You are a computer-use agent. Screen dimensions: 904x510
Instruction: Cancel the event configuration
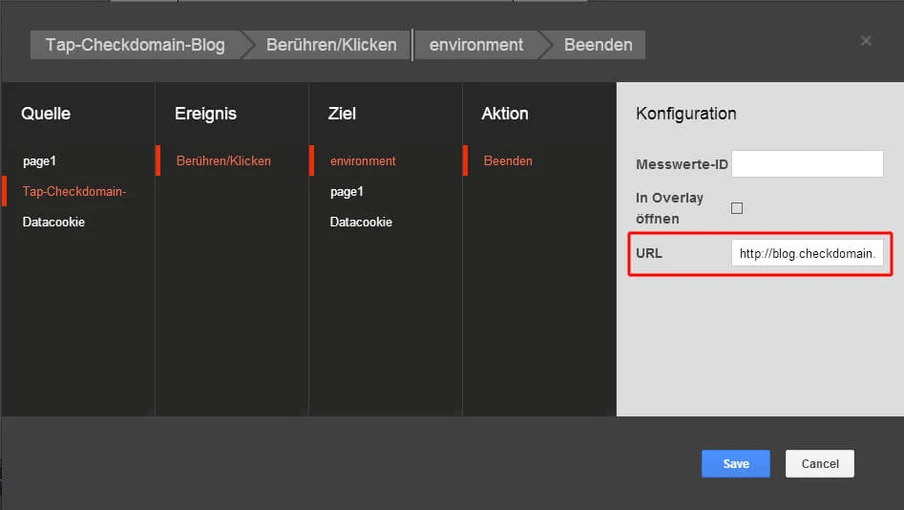[x=819, y=464]
